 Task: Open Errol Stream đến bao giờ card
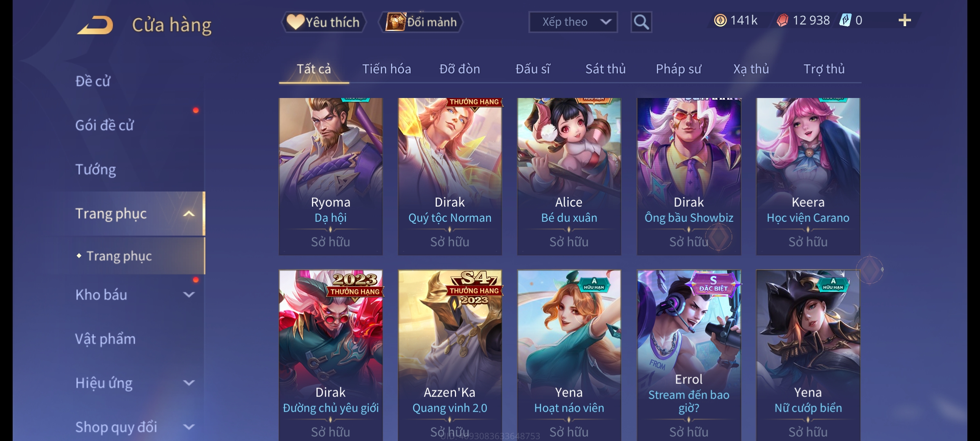689,355
